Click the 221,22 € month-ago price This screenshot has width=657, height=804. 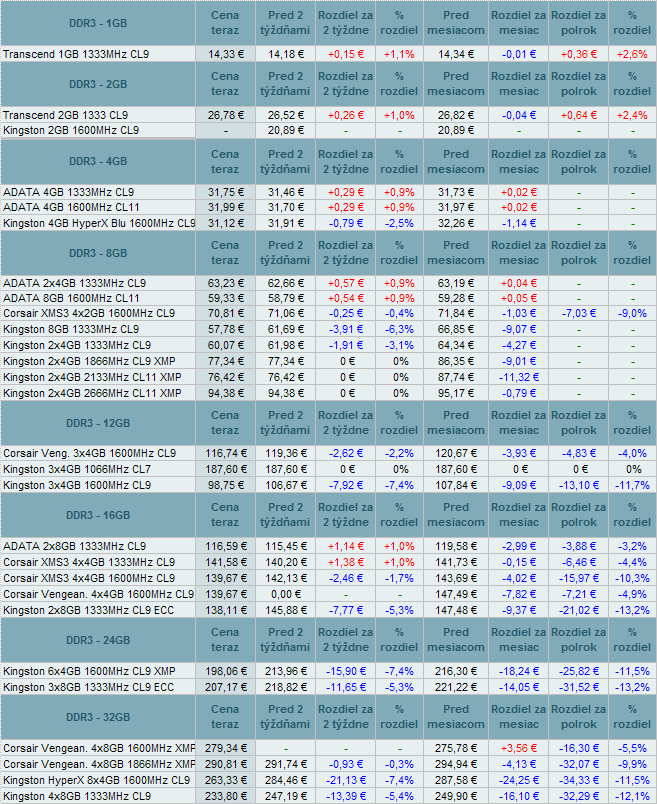coord(456,687)
